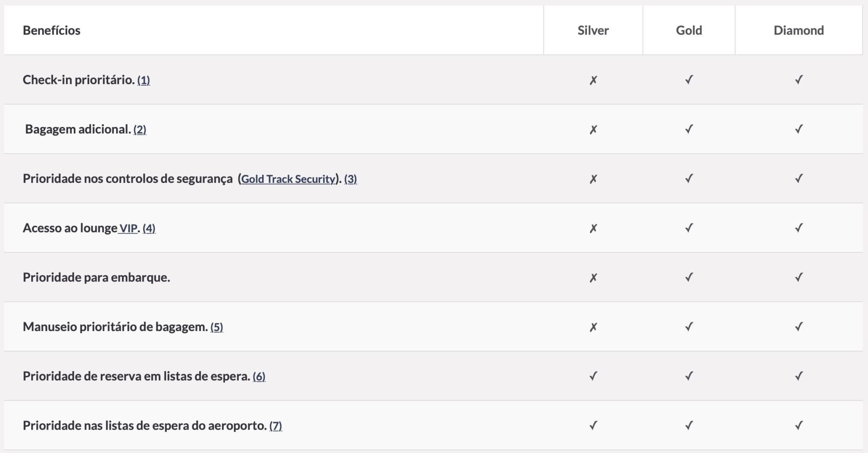Click Gold checkmark in Bagagem adicional row
The image size is (868, 453).
point(689,129)
